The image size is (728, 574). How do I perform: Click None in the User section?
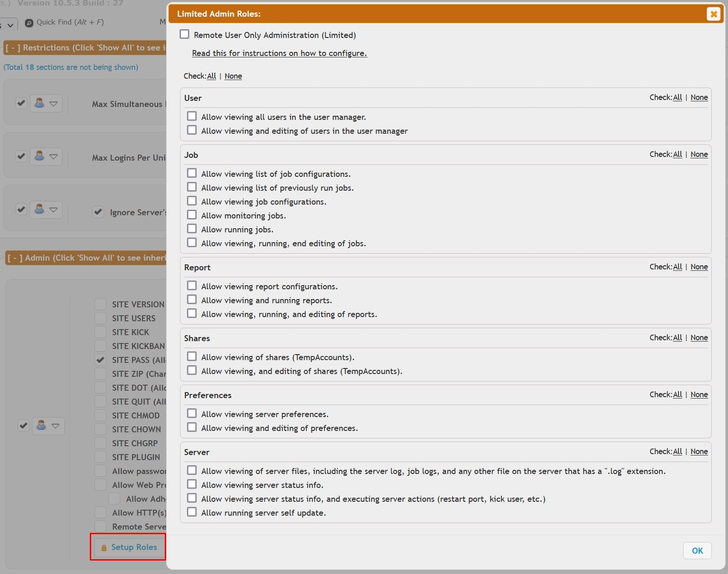click(699, 97)
